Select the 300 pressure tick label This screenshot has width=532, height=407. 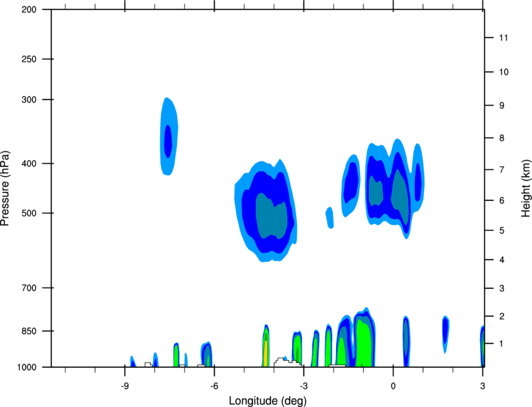(x=29, y=100)
